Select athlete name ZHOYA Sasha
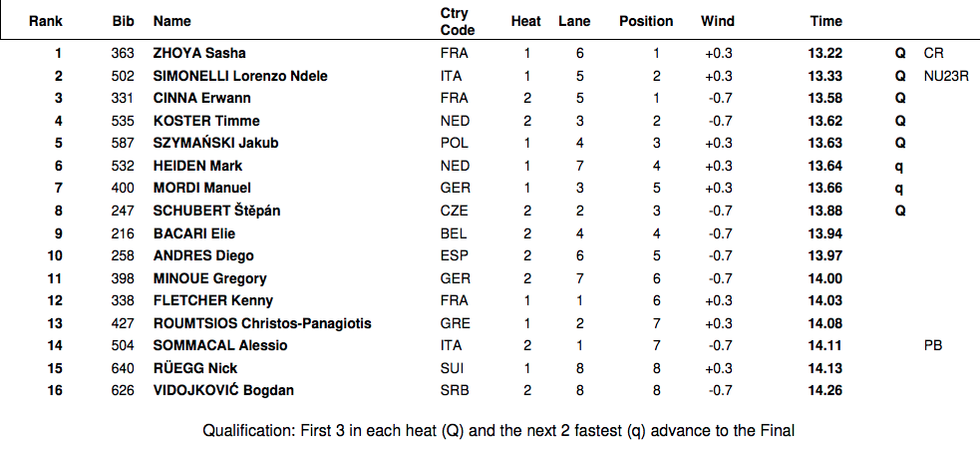The height and width of the screenshot is (449, 980). point(198,53)
